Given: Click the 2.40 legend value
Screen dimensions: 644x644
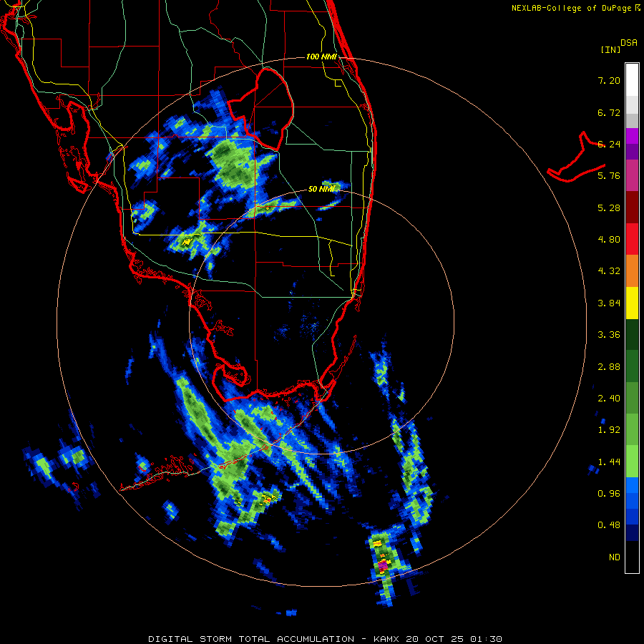Looking at the screenshot, I should click(609, 399).
